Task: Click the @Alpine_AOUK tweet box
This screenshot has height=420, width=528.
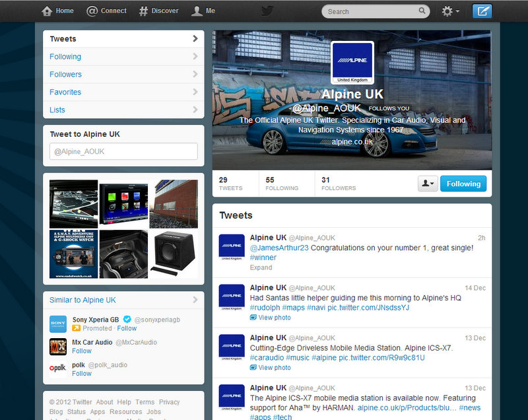Action: (x=123, y=151)
